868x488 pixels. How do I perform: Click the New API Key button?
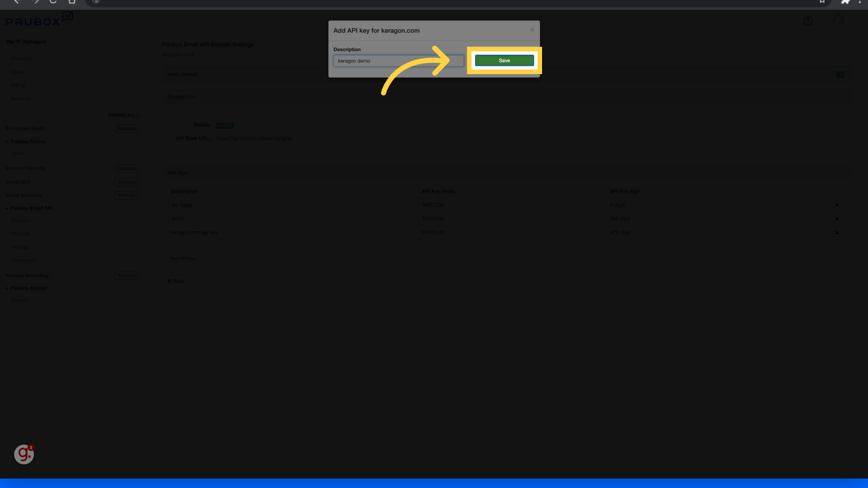[x=183, y=258]
